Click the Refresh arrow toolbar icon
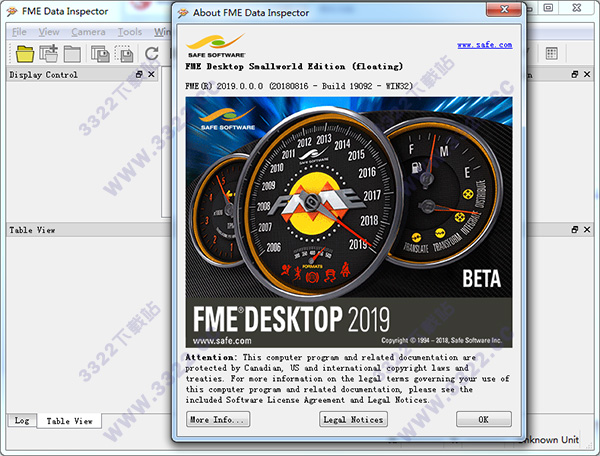The image size is (600, 456). [x=152, y=53]
